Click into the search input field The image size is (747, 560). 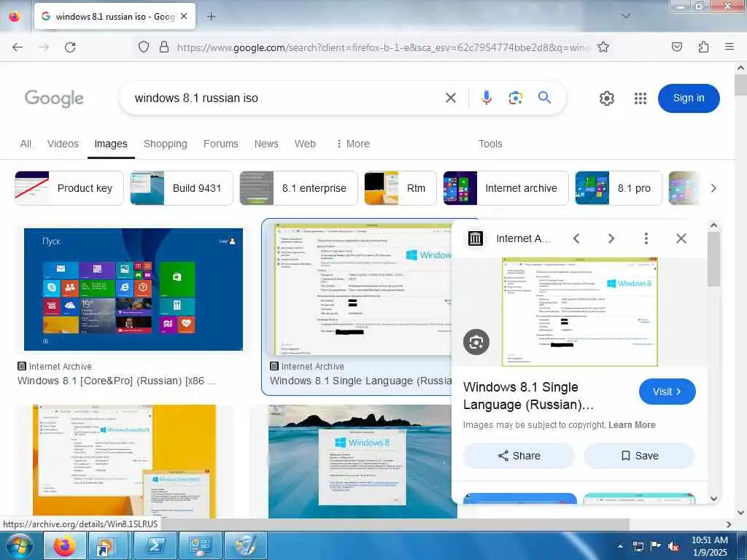click(286, 98)
